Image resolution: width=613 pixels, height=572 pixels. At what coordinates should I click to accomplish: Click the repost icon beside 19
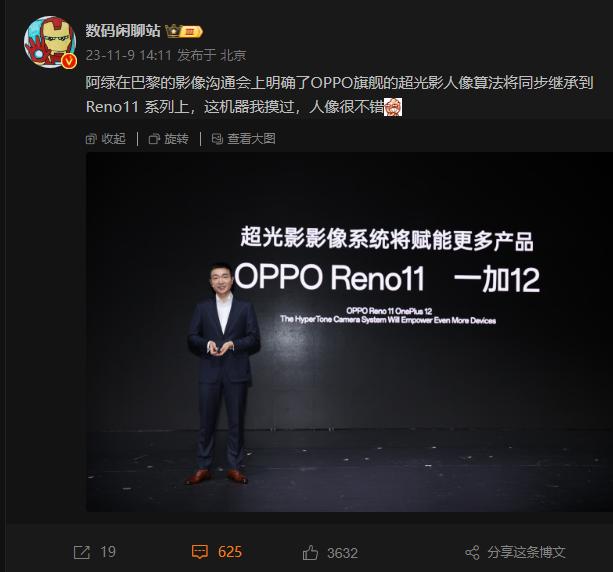(82, 552)
